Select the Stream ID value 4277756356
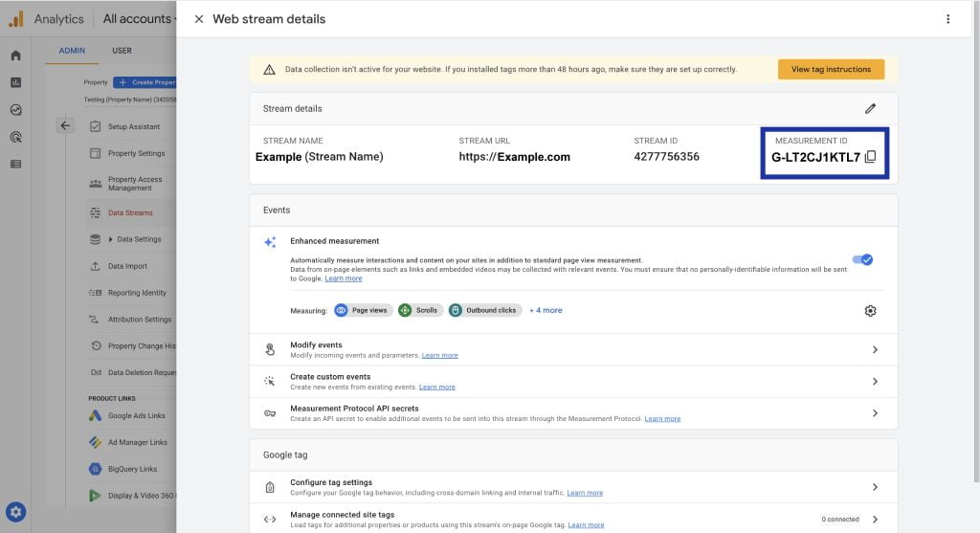 (666, 157)
